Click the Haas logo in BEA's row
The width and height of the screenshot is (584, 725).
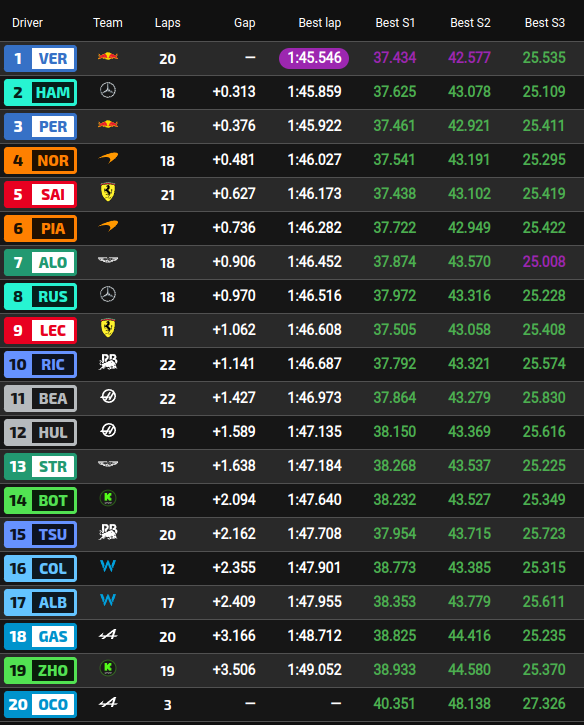click(108, 396)
